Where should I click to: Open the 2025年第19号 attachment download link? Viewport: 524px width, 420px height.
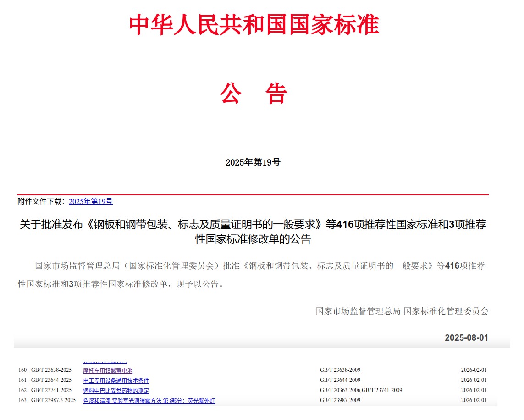click(x=90, y=201)
